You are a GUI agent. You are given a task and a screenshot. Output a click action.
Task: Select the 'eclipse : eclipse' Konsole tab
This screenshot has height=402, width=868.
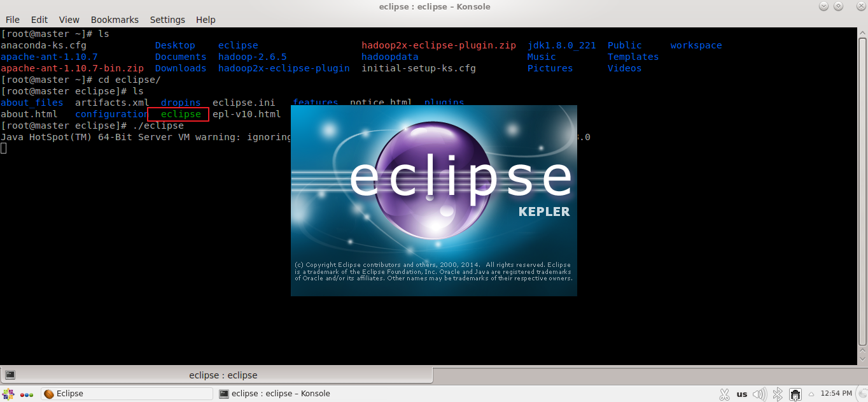(x=216, y=375)
